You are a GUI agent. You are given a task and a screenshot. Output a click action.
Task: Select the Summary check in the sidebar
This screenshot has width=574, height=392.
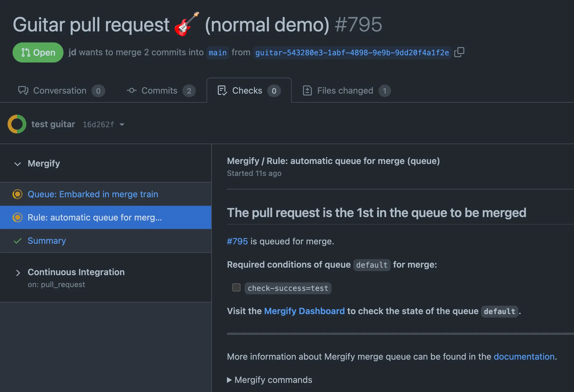[x=47, y=241]
